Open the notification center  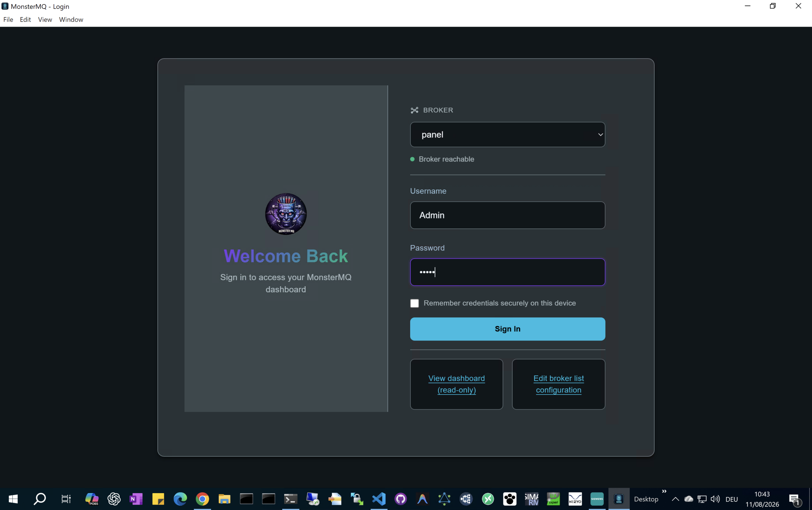click(x=795, y=499)
